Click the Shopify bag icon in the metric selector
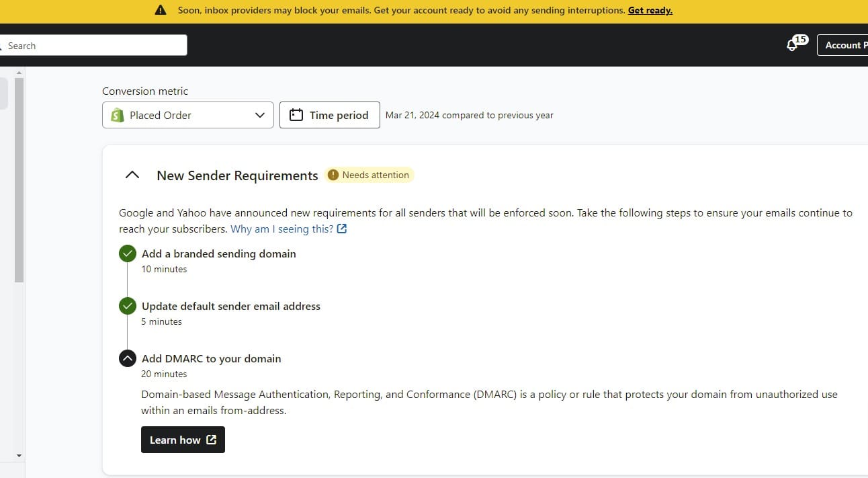Image resolution: width=868 pixels, height=478 pixels. coord(118,115)
